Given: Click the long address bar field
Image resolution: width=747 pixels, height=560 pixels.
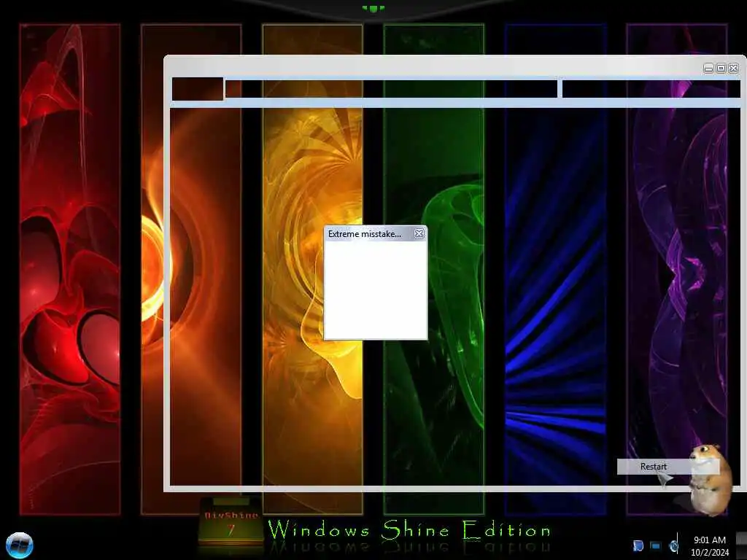Looking at the screenshot, I should (391, 89).
